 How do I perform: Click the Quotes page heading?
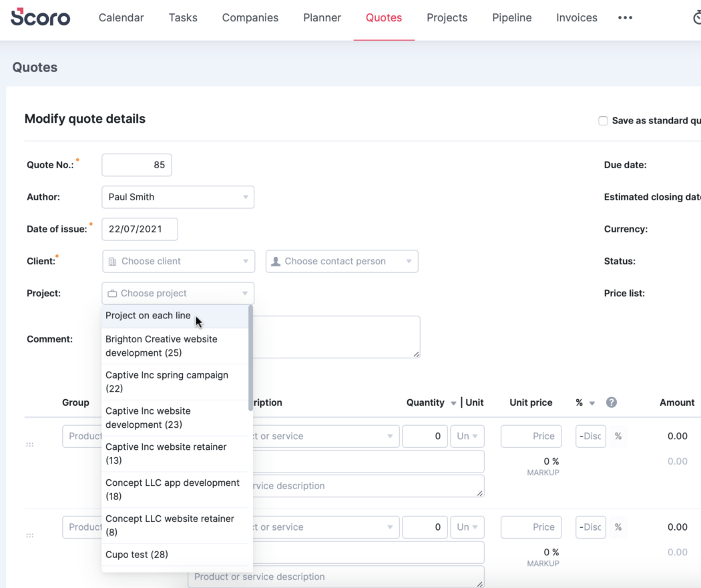click(x=35, y=67)
